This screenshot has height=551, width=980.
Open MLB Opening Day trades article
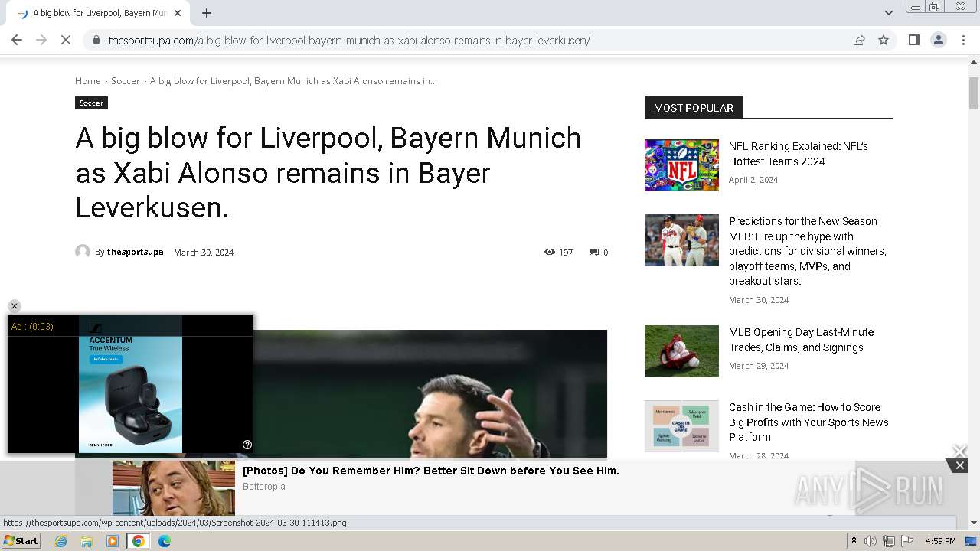point(801,340)
